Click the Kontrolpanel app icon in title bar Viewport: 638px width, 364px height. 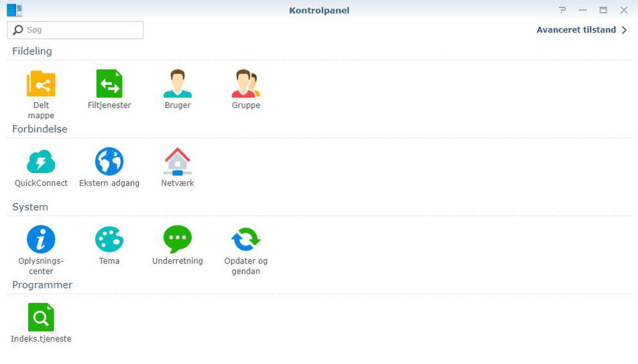15,10
